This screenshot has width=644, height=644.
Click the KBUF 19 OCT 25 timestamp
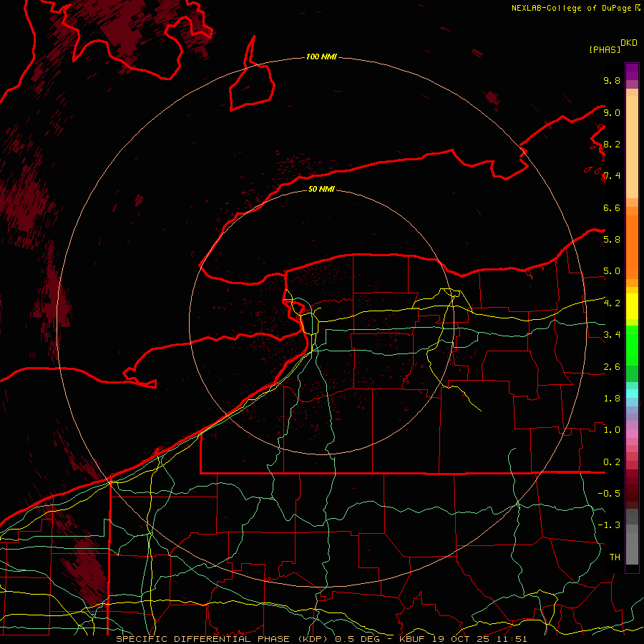(463, 639)
